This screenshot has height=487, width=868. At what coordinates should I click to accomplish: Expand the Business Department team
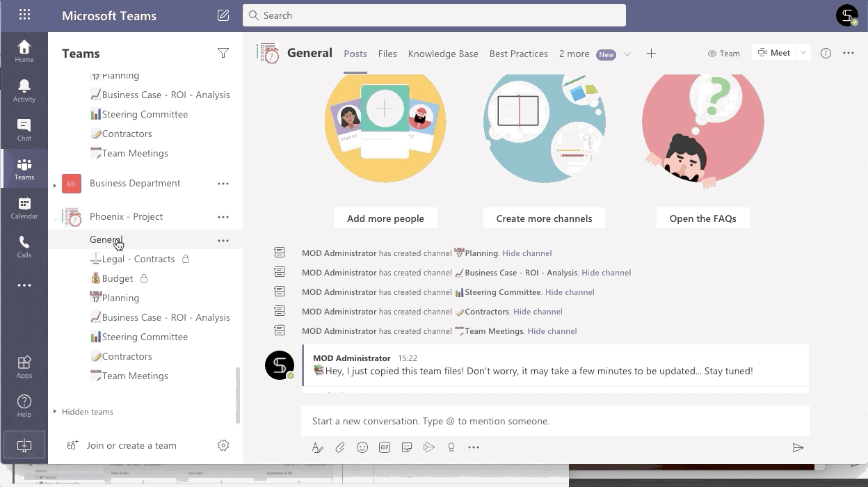point(55,185)
